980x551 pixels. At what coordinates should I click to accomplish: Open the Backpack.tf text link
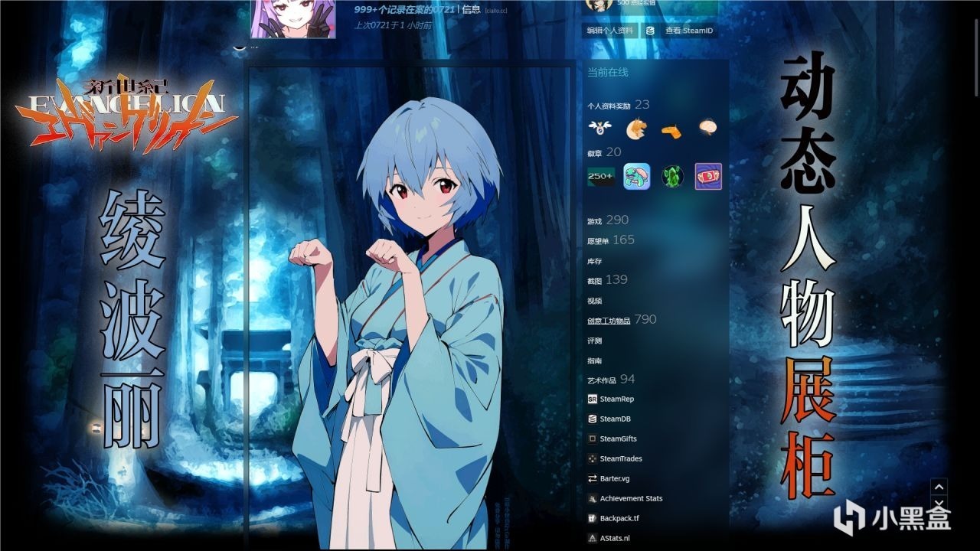pyautogui.click(x=619, y=518)
